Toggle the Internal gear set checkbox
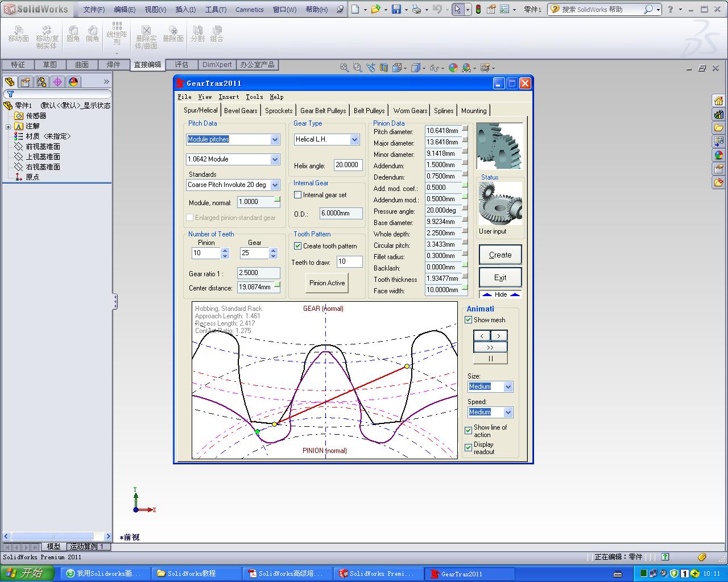728x582 pixels. [x=297, y=195]
